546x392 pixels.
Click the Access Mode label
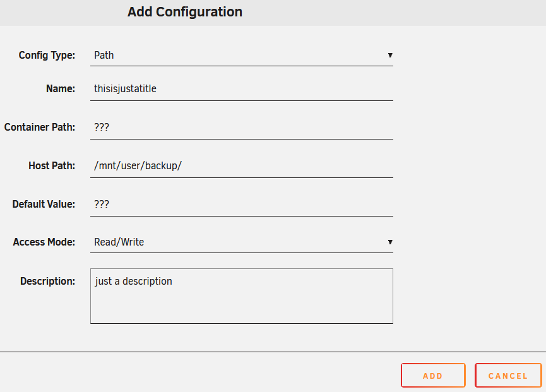tap(44, 242)
